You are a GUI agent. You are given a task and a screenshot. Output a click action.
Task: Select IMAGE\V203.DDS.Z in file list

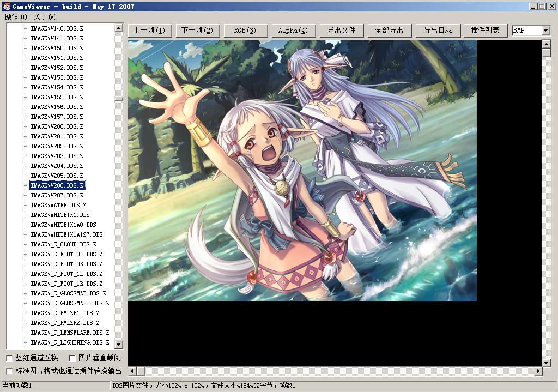[x=57, y=156]
